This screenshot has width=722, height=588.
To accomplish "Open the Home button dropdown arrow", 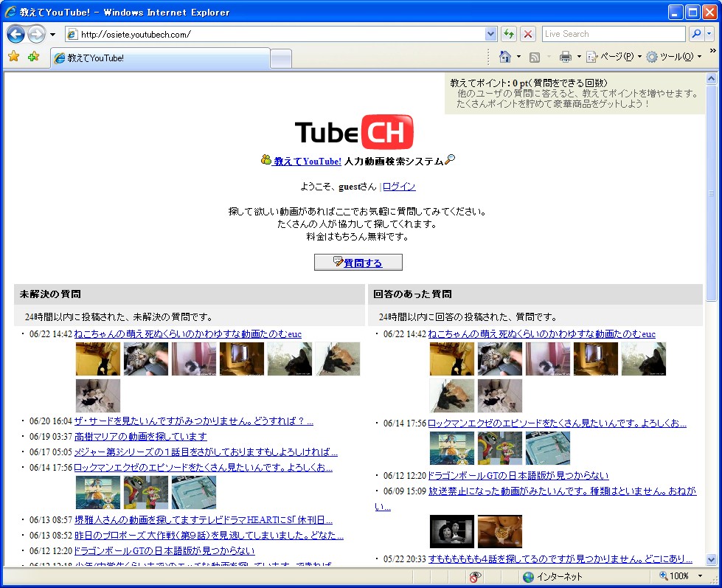I will point(519,57).
